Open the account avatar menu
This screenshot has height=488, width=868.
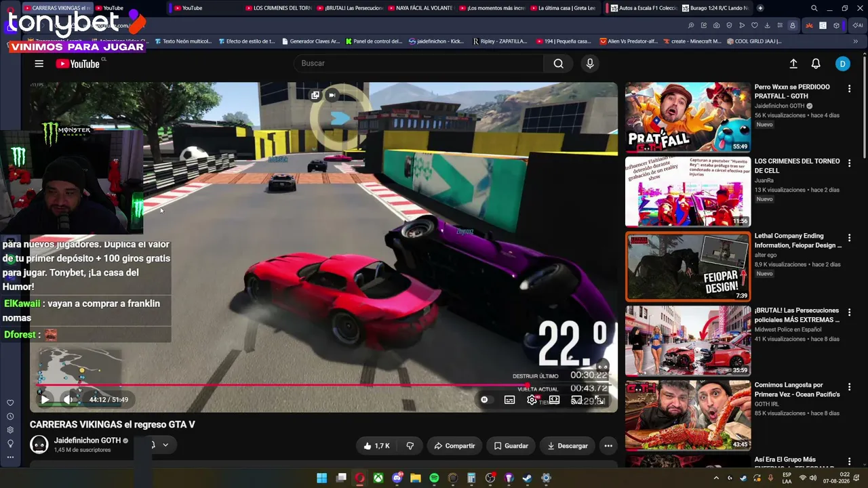pyautogui.click(x=842, y=64)
